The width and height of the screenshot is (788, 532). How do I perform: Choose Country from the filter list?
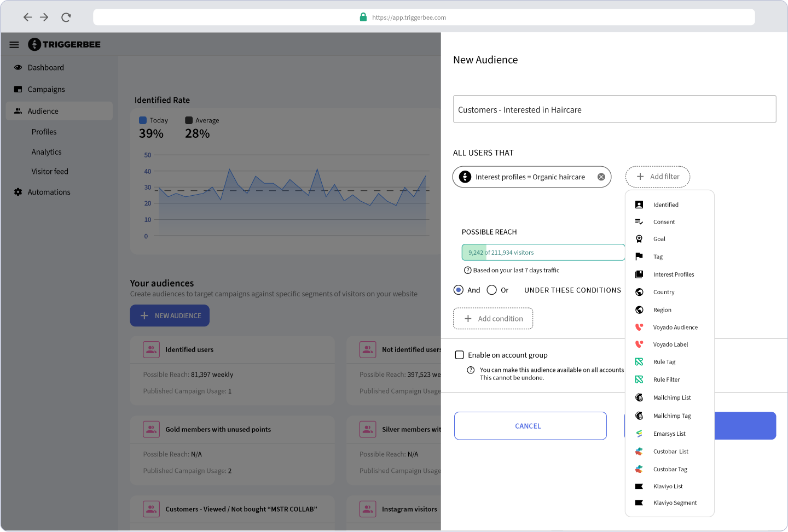pos(663,292)
